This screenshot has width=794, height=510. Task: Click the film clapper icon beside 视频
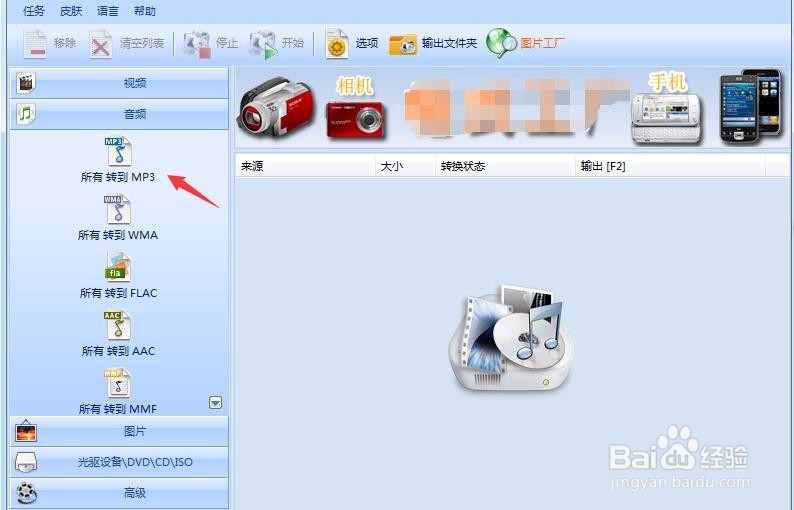click(25, 83)
